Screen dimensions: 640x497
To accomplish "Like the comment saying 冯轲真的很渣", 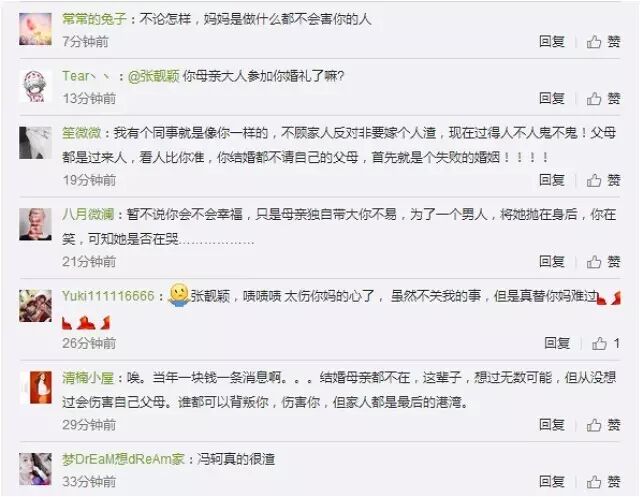I will [603, 482].
